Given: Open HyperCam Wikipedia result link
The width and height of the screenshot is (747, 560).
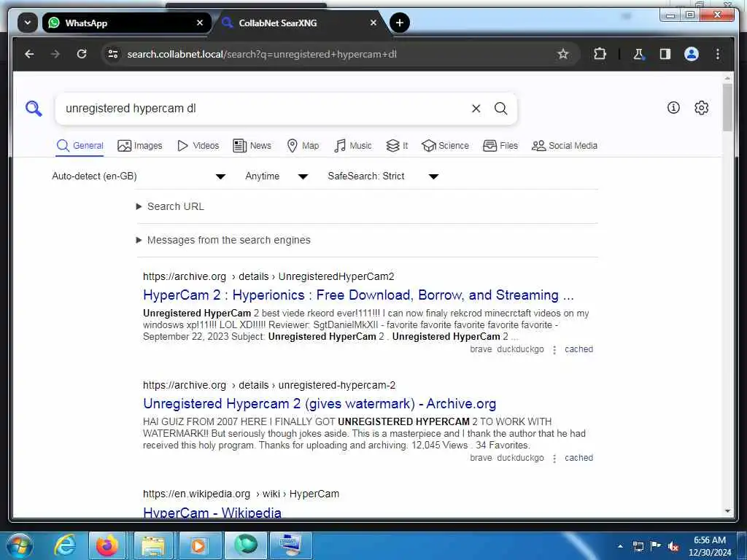Looking at the screenshot, I should pos(212,512).
